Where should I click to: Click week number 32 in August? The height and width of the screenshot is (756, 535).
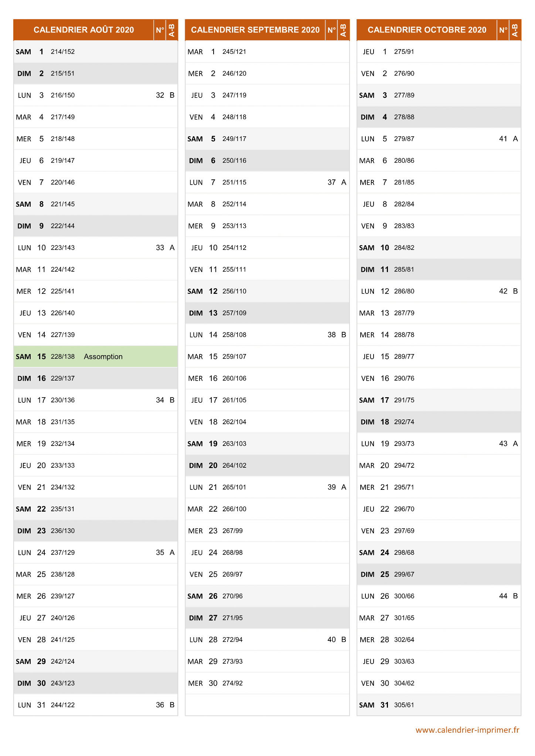(160, 95)
